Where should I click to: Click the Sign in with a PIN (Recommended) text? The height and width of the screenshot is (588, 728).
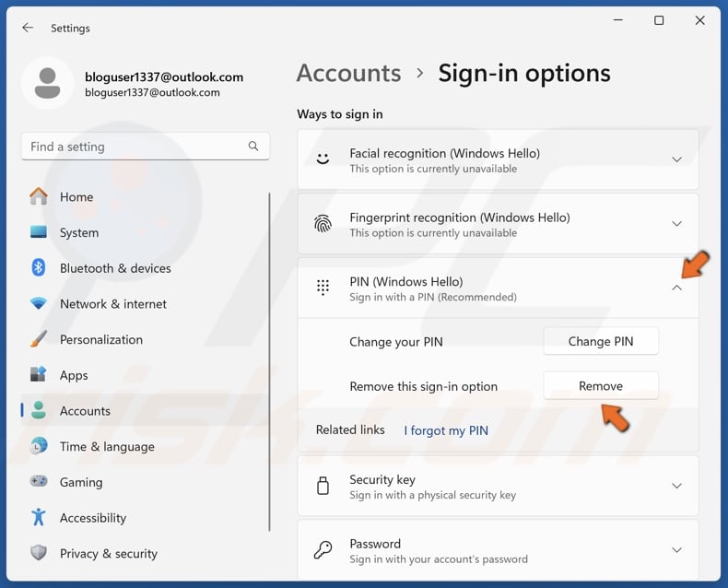(433, 297)
